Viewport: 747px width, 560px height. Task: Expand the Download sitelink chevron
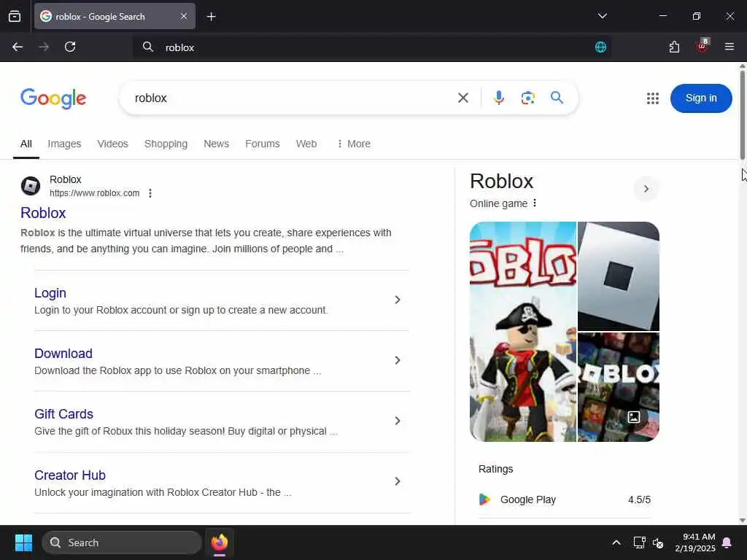[x=398, y=360]
